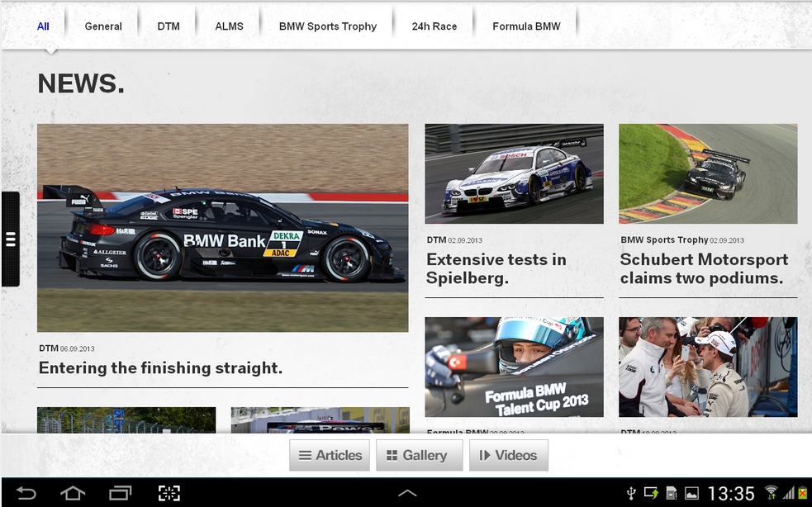Tap the USB connection status icon
Screen dimensions: 812x507
coord(631,493)
